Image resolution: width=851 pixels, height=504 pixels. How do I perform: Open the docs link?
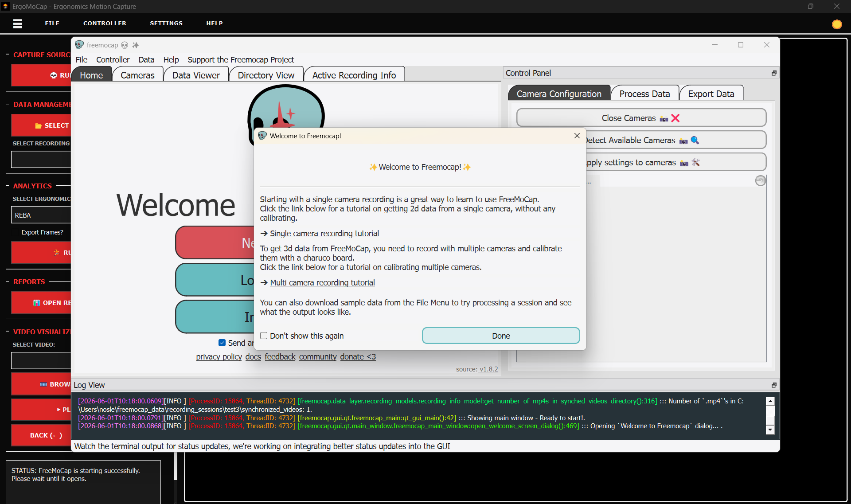click(x=253, y=356)
